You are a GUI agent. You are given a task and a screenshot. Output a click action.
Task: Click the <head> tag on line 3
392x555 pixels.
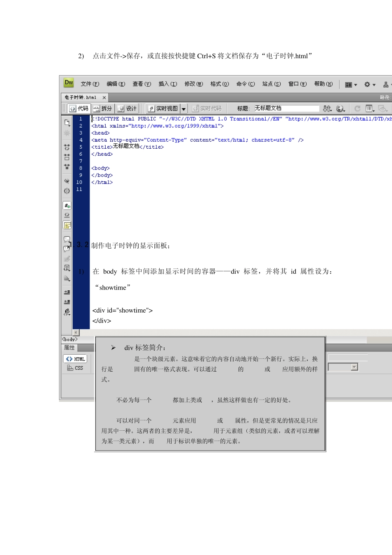click(x=100, y=133)
